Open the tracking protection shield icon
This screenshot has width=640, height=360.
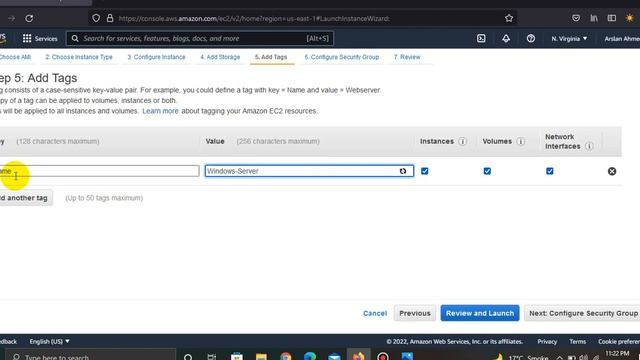coord(96,18)
